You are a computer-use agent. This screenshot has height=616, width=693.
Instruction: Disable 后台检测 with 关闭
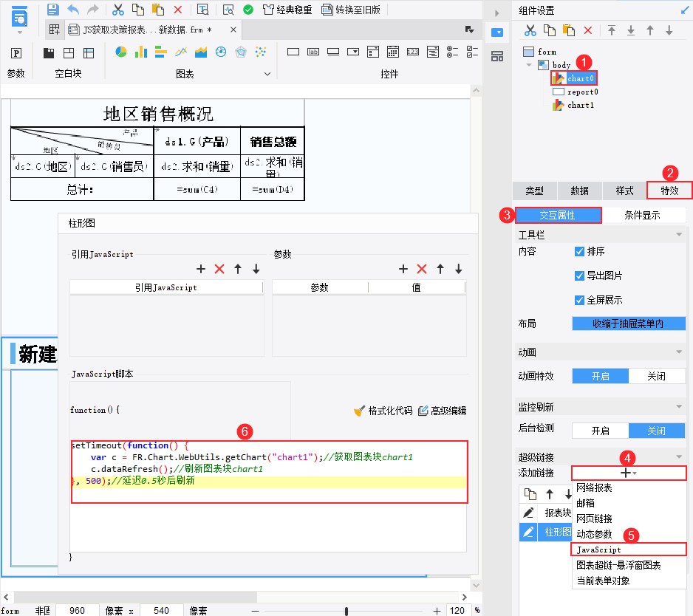click(x=657, y=431)
